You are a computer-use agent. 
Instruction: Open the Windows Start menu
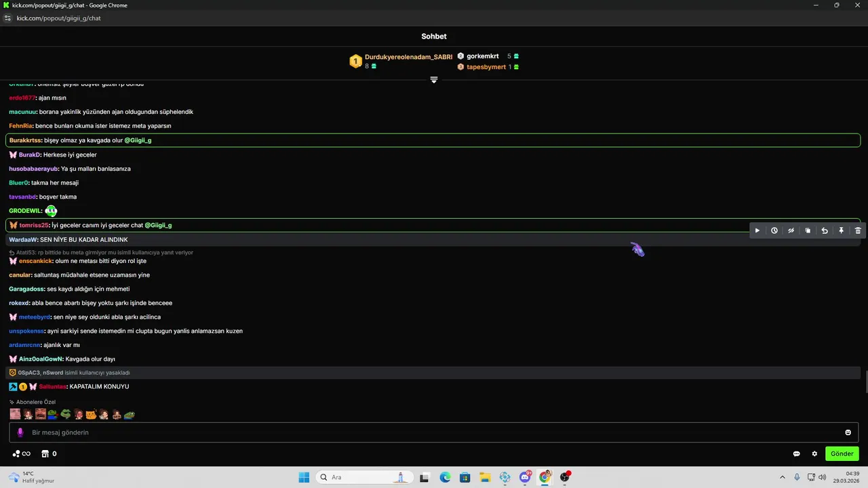[304, 477]
